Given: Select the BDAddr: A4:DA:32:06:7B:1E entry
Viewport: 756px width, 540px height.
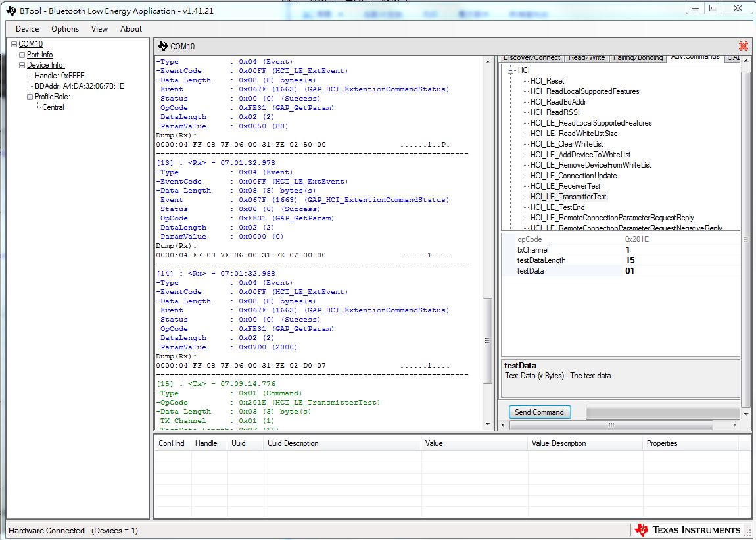Looking at the screenshot, I should tap(80, 86).
